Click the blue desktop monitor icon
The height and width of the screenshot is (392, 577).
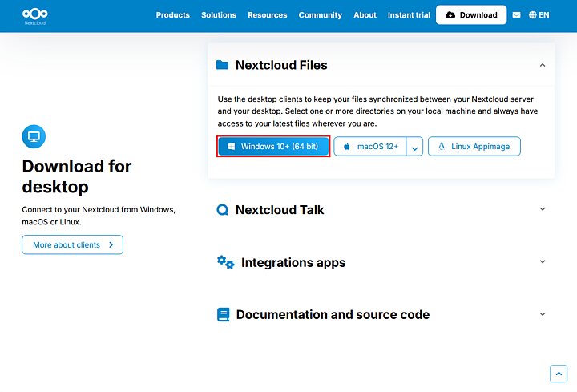[x=34, y=136]
